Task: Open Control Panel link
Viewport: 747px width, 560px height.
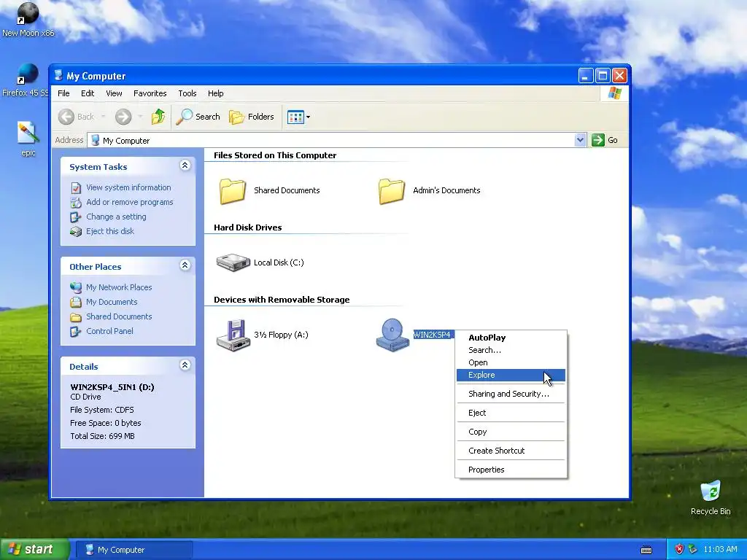Action: click(109, 331)
